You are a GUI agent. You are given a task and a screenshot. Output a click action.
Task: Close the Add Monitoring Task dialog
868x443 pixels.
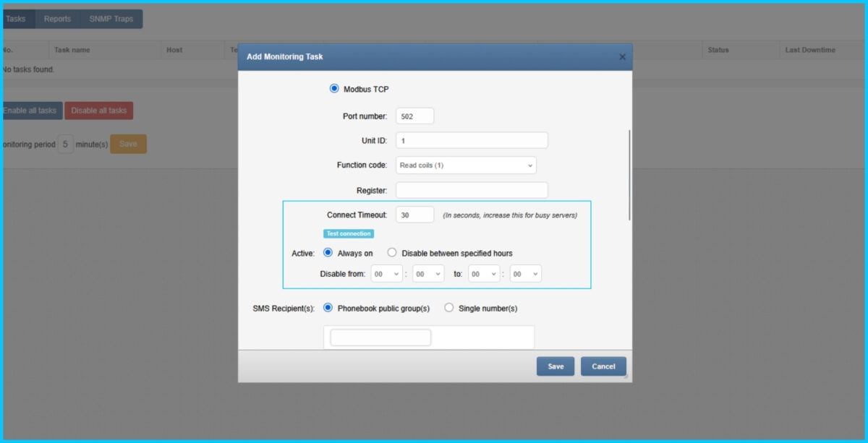coord(622,57)
